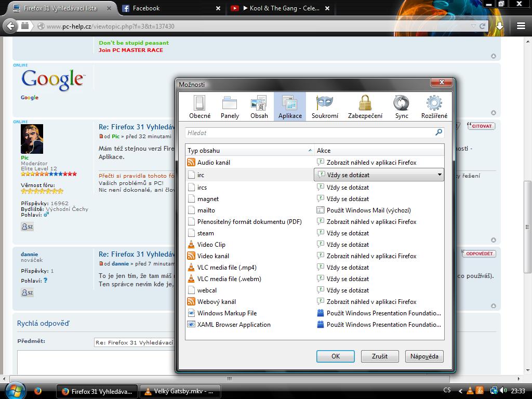Open the Firefox hamburger menu
This screenshot has width=532, height=399.
[521, 26]
